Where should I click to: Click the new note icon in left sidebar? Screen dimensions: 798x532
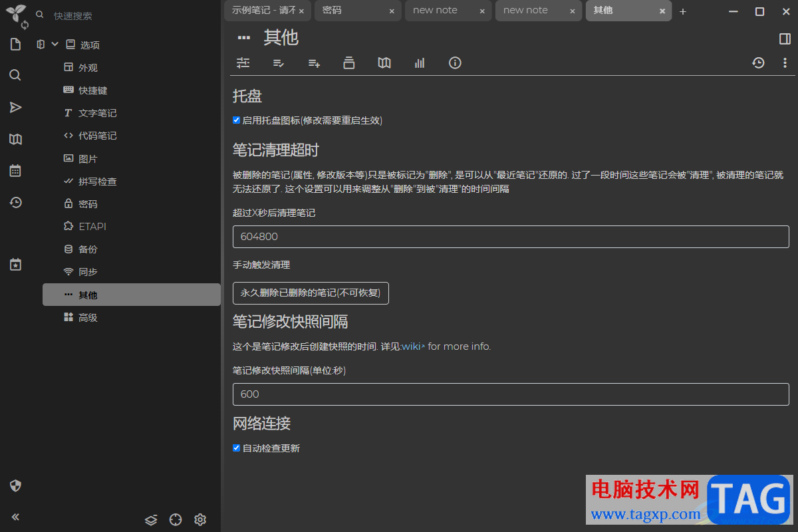pyautogui.click(x=15, y=45)
